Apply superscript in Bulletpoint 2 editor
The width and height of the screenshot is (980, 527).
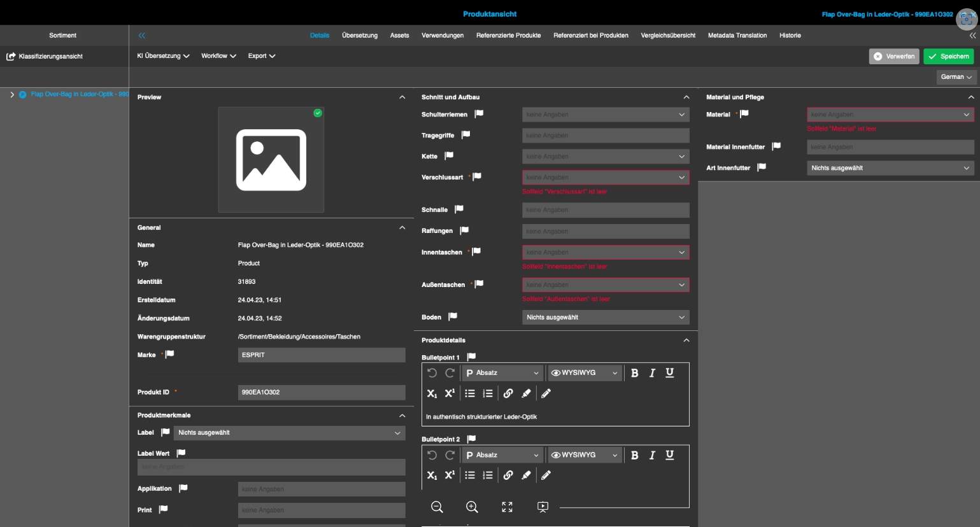pos(450,475)
